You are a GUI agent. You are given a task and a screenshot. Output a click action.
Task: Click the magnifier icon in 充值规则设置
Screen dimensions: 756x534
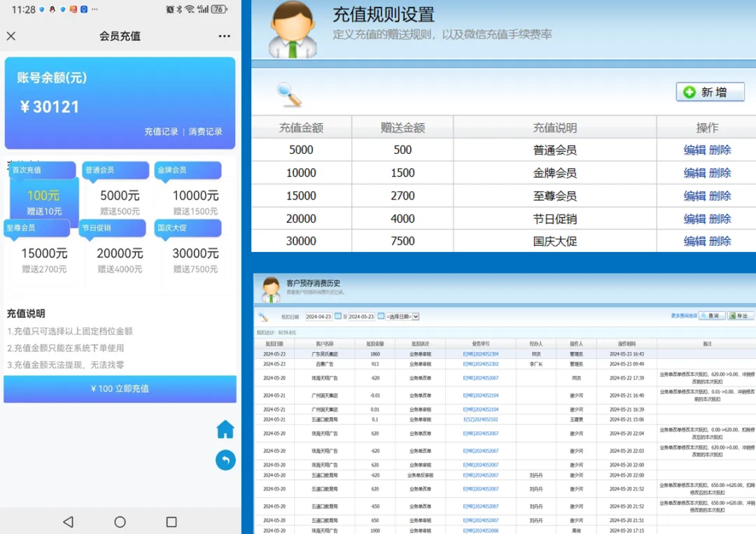click(288, 94)
